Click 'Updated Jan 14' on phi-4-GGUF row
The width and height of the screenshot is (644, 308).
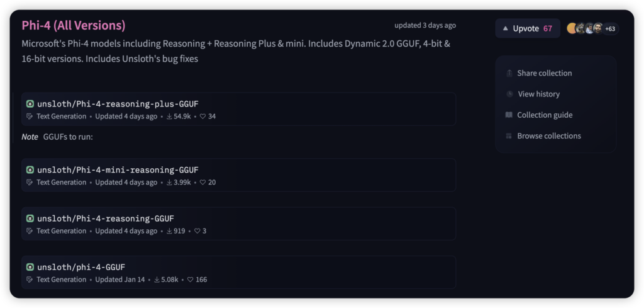coord(120,280)
